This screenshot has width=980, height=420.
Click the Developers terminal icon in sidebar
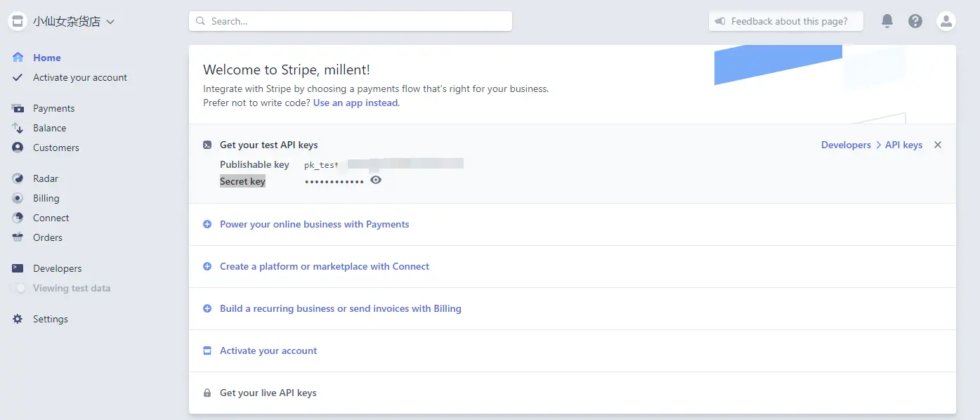click(18, 268)
